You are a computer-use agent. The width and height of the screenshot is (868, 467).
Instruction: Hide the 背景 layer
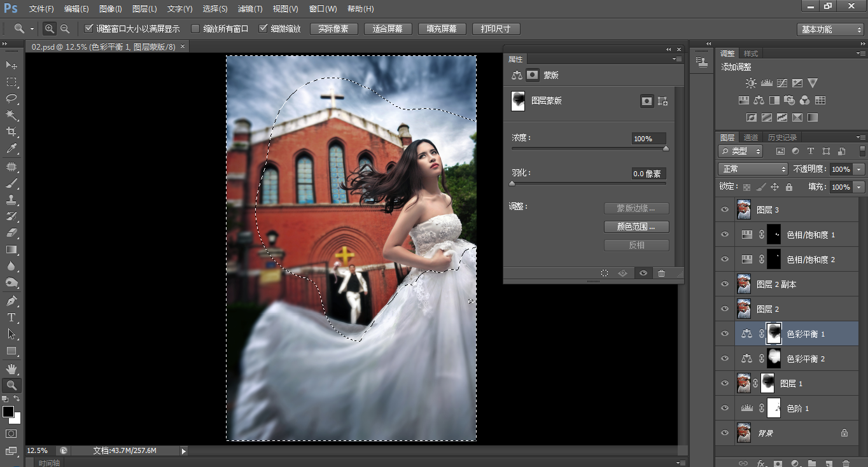[x=724, y=433]
